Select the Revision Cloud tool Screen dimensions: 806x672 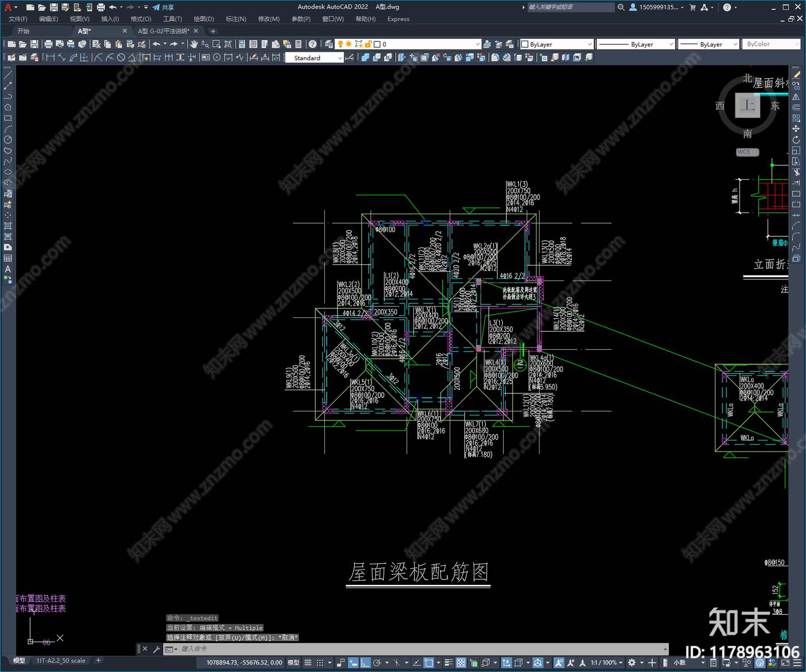(x=8, y=151)
